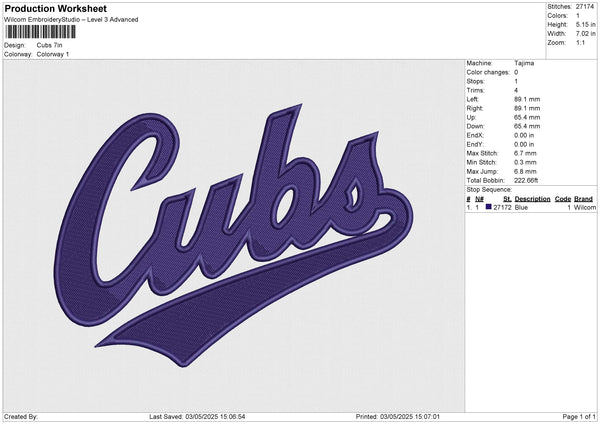This screenshot has height=424, width=600.
Task: Click the width value '7.02 in'
Action: (x=585, y=34)
